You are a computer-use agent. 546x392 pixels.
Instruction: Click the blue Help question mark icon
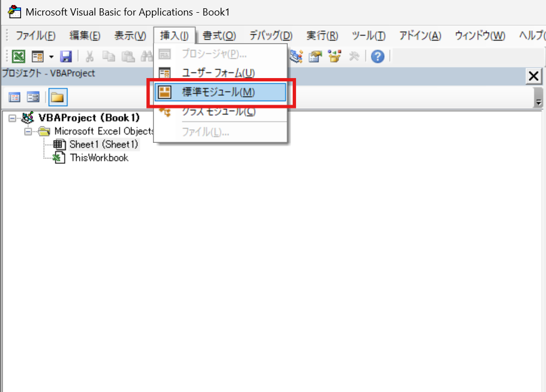pyautogui.click(x=377, y=56)
